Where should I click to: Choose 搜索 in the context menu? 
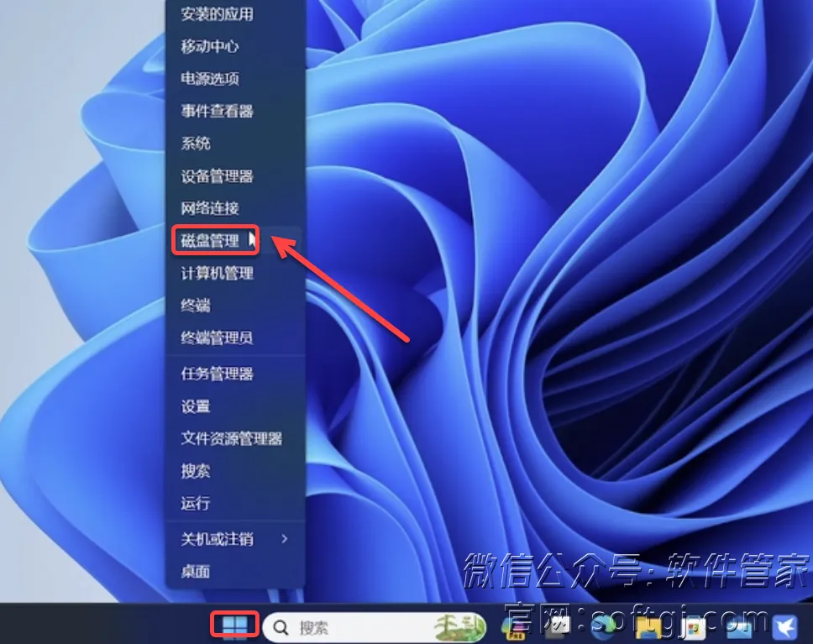click(235, 471)
